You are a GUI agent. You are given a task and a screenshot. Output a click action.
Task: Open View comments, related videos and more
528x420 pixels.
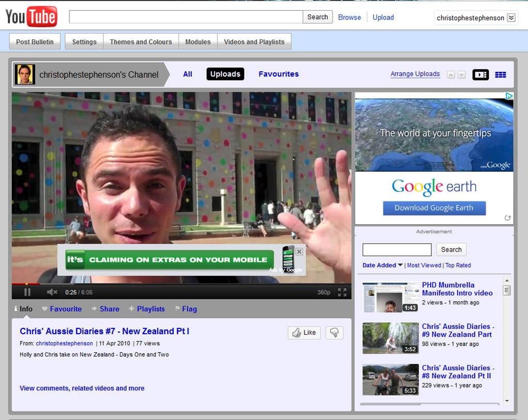coord(82,388)
